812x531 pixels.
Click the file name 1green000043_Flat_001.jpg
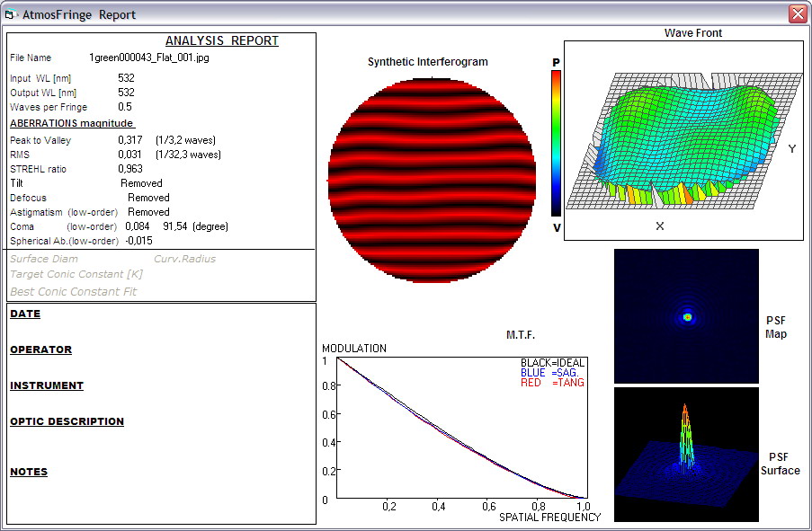(149, 58)
